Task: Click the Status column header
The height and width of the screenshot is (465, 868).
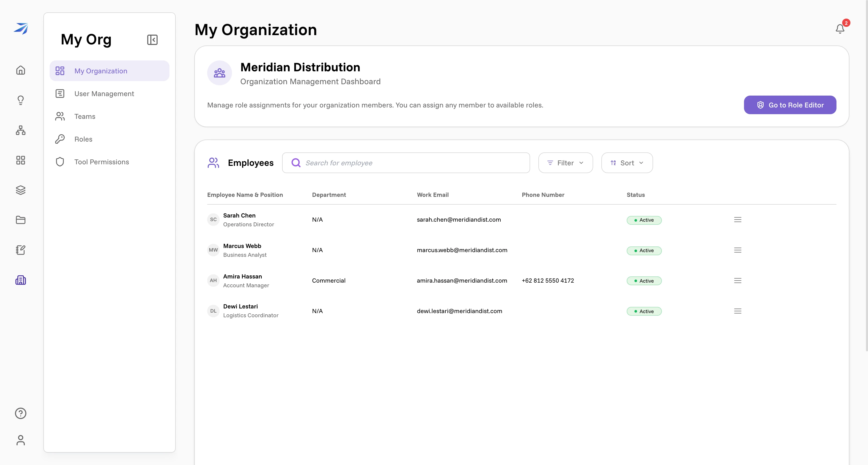Action: pyautogui.click(x=636, y=195)
